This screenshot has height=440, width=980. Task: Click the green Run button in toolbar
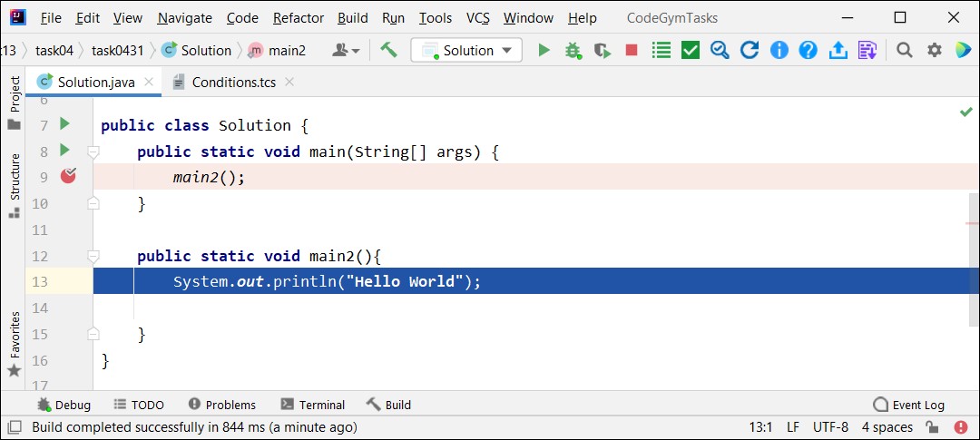(x=544, y=50)
